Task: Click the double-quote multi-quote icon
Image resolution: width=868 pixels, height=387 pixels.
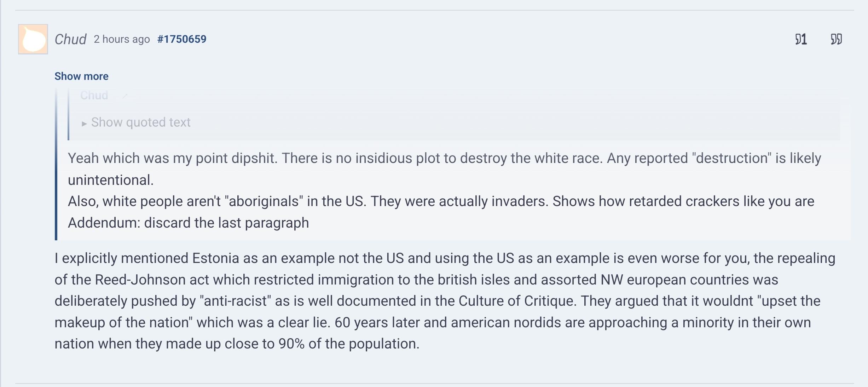Action: (x=836, y=39)
